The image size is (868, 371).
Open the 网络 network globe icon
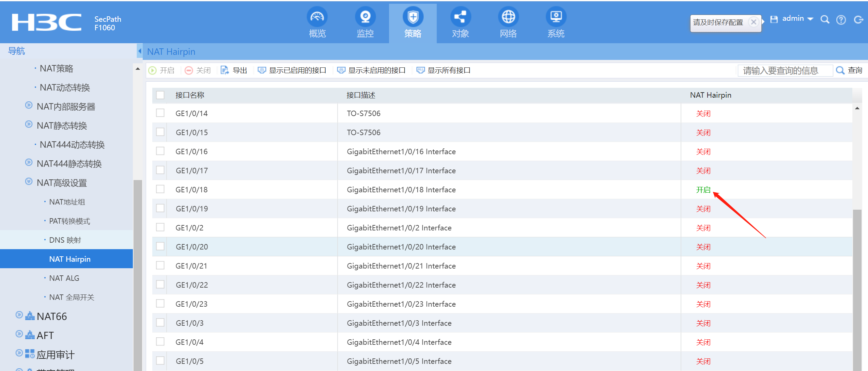tap(508, 17)
